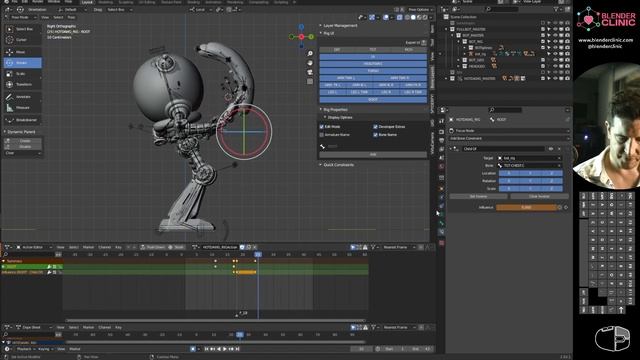Click Create in Dynamic Parent panel
Viewport: 640px width, 360px height.
click(23, 141)
